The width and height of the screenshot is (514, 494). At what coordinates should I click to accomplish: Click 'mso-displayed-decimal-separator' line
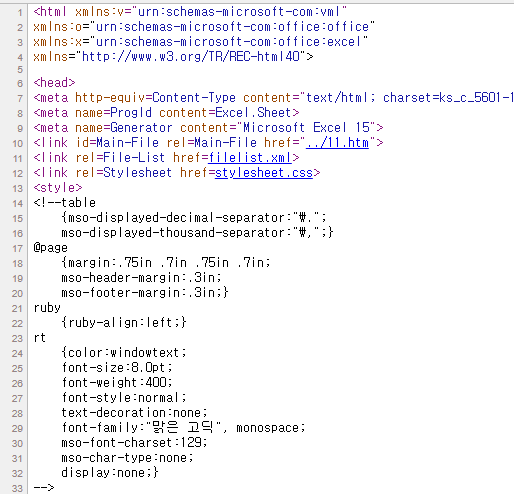click(x=194, y=218)
